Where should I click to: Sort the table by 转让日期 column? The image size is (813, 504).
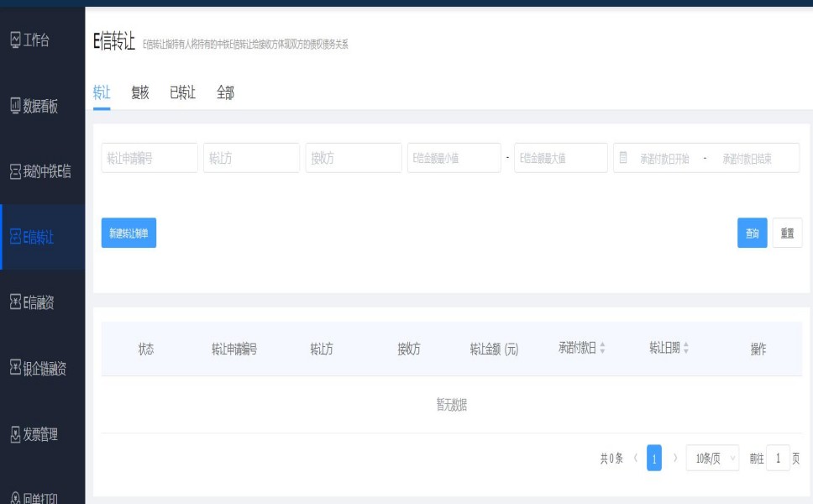click(x=686, y=349)
